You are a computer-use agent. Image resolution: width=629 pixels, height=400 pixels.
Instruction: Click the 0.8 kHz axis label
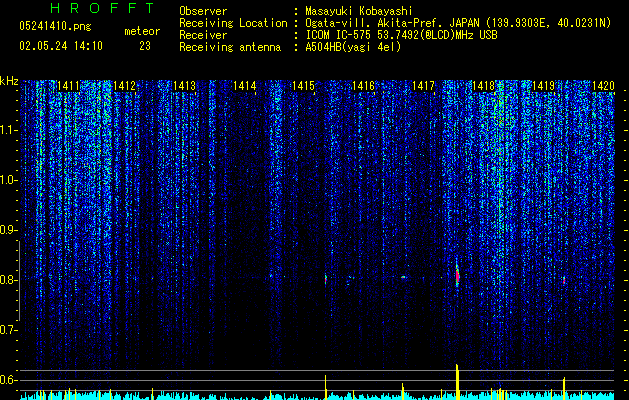7,280
